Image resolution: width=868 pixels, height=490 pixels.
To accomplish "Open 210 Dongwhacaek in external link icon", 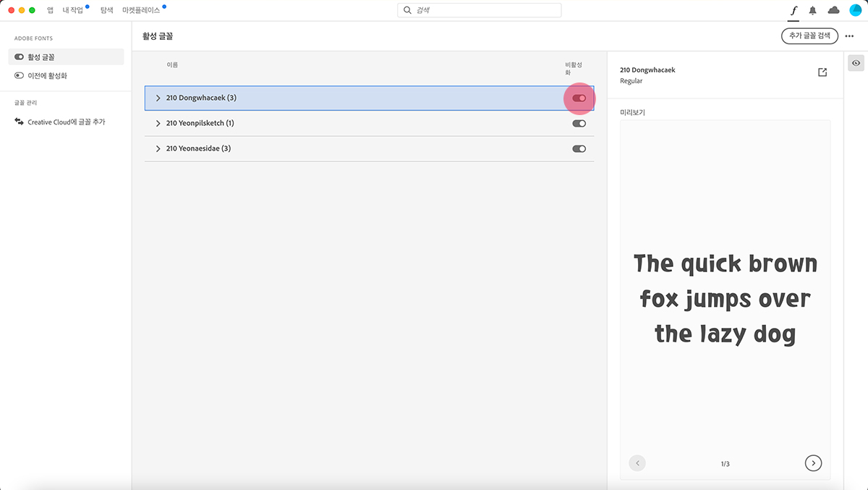I will tap(822, 72).
